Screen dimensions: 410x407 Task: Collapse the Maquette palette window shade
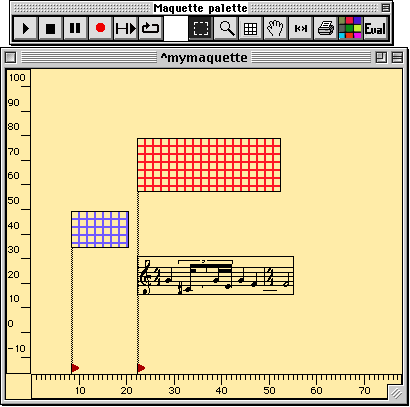386,8
